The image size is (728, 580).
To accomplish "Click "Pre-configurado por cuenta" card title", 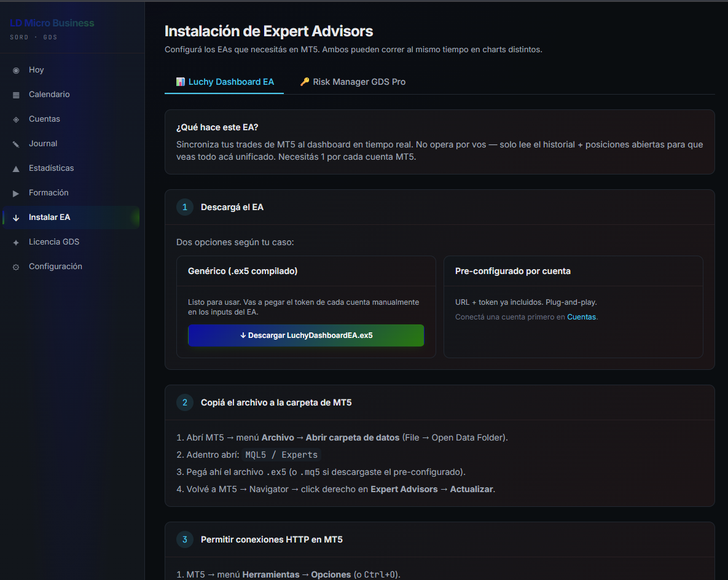I will point(513,271).
